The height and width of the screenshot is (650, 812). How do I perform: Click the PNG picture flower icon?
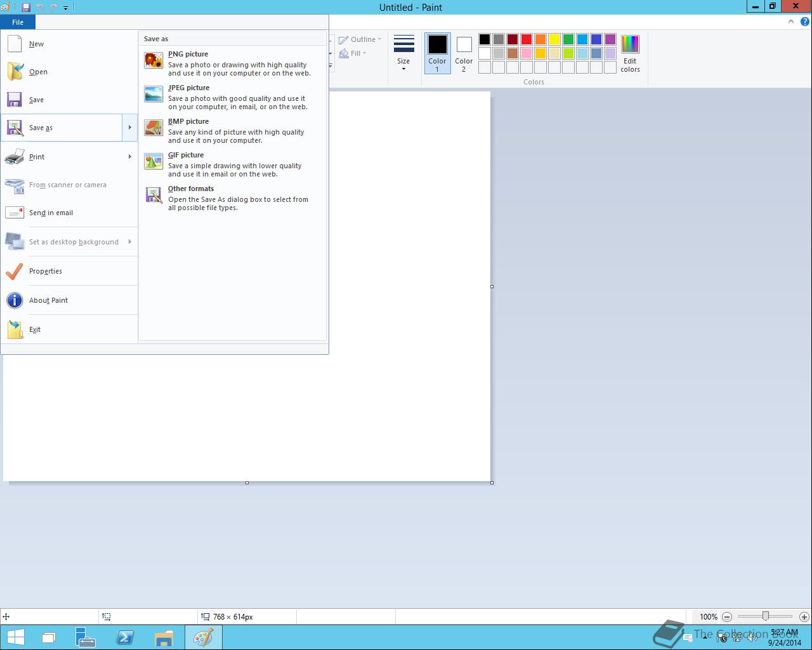[x=154, y=60]
